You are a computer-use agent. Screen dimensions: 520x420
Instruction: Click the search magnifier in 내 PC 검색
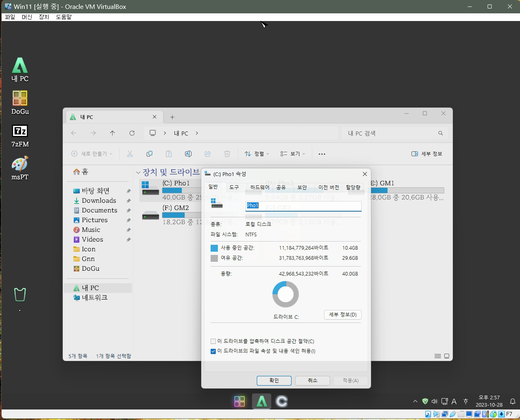tap(441, 133)
